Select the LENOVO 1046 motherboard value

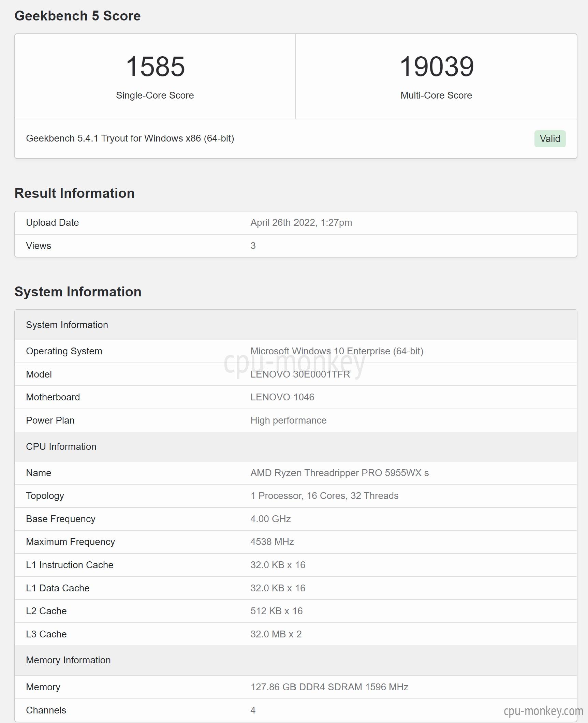(x=282, y=397)
